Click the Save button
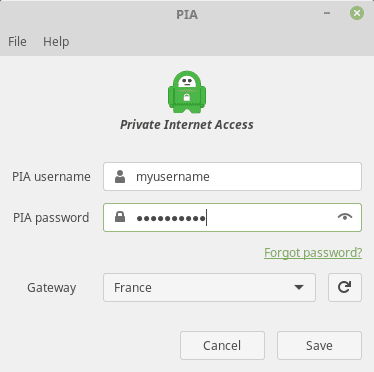Viewport: 374px width, 372px height. (x=319, y=345)
